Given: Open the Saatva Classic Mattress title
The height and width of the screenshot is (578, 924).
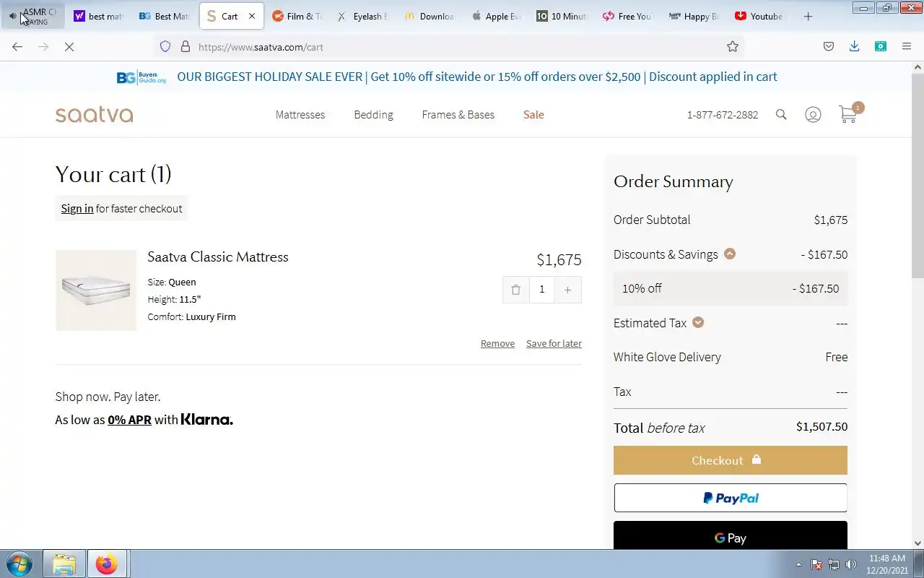Looking at the screenshot, I should [x=218, y=256].
